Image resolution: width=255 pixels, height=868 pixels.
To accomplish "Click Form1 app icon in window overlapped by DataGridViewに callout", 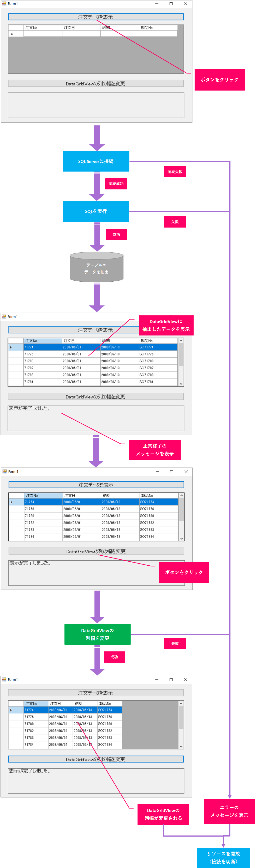I will (4, 317).
